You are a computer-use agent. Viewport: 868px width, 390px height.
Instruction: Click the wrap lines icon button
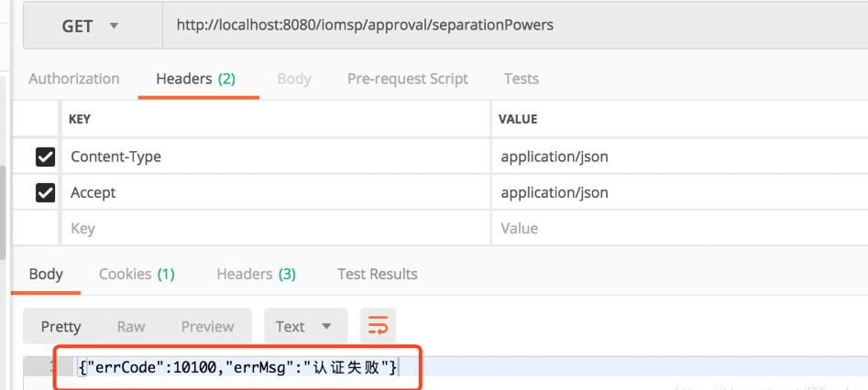click(x=378, y=327)
